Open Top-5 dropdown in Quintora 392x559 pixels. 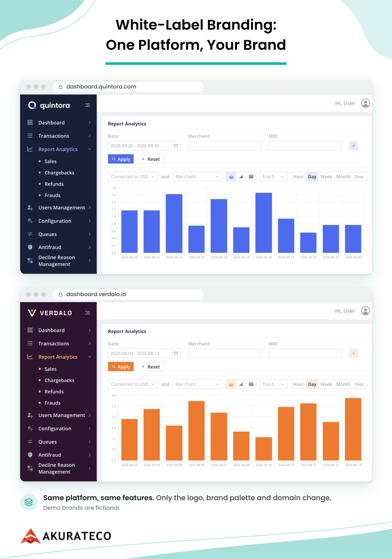pos(273,177)
